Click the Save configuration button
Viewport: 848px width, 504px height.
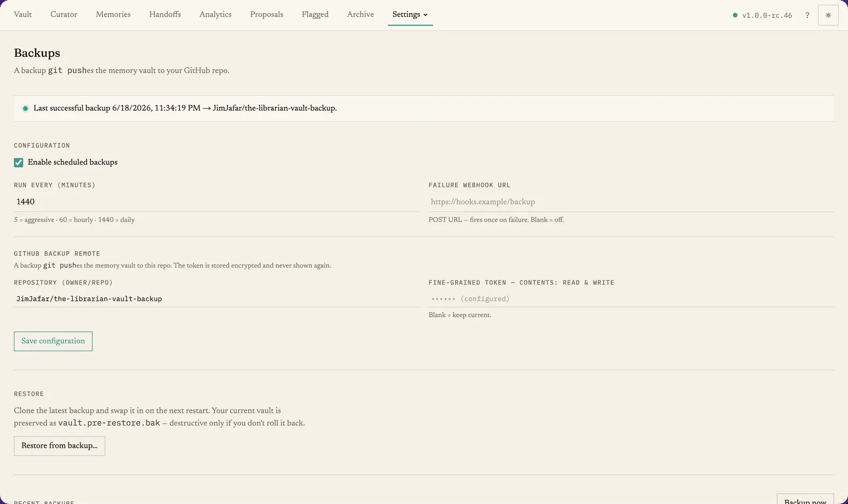53,341
